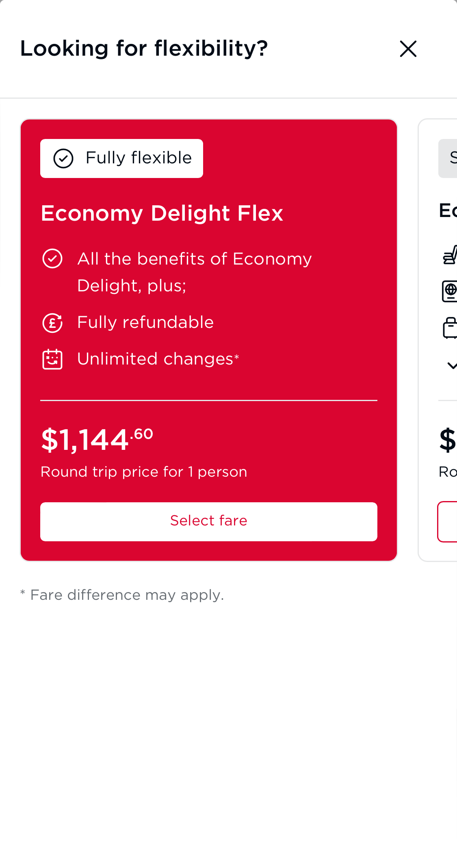Screen dimensions: 457x868
Task: Click the globe entertainment icon on next fare card
Action: coord(450,291)
